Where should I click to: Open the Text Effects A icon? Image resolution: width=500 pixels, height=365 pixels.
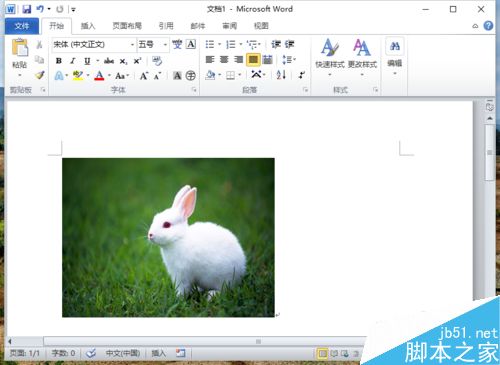click(59, 76)
